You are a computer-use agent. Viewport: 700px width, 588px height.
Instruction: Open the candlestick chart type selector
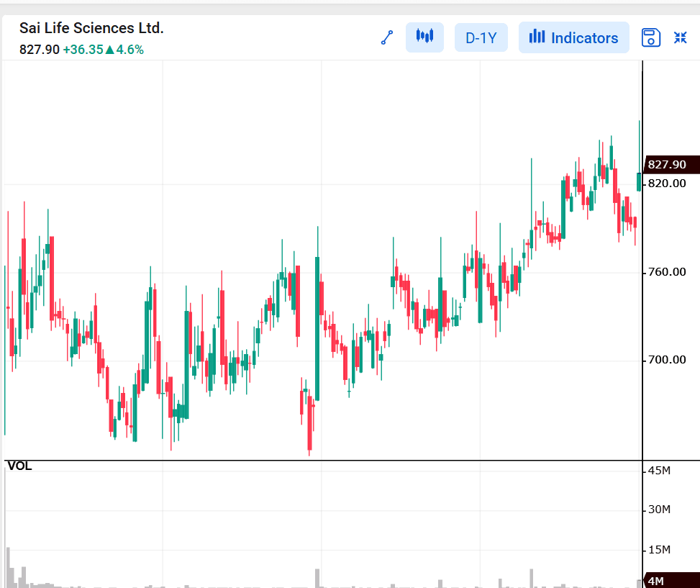coord(424,37)
